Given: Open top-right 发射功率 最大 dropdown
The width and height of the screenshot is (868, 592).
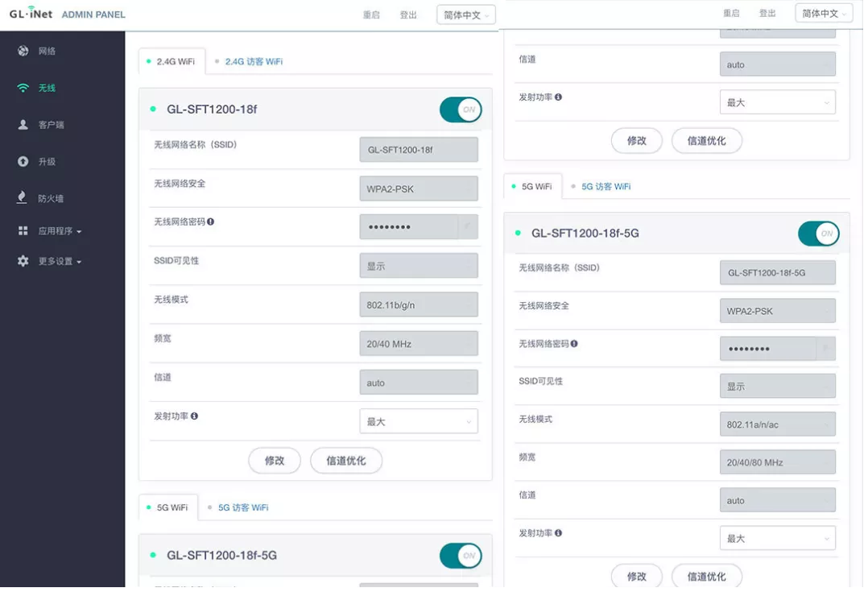Looking at the screenshot, I should coord(777,102).
